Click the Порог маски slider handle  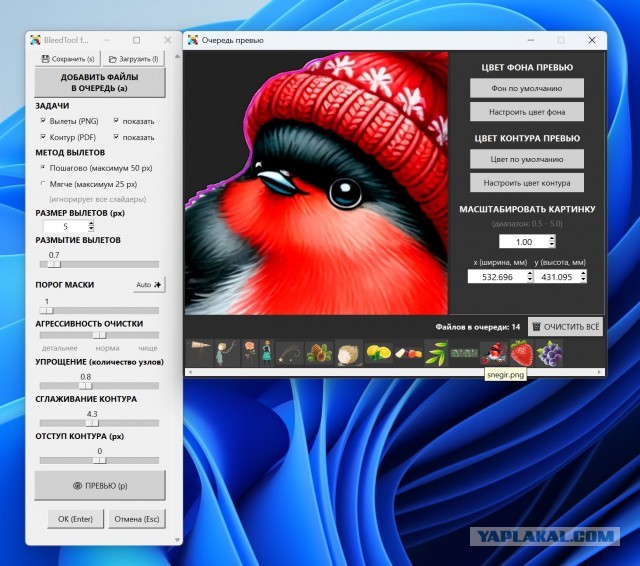[x=47, y=311]
